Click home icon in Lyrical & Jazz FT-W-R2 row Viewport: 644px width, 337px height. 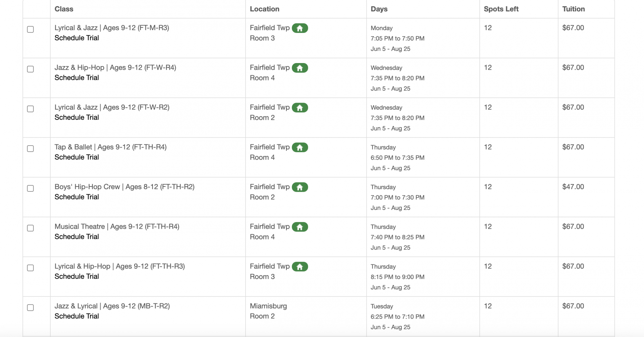[300, 108]
